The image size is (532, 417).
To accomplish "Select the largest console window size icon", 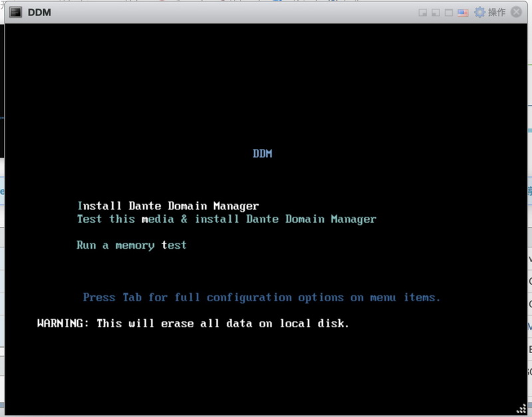I will click(x=449, y=13).
